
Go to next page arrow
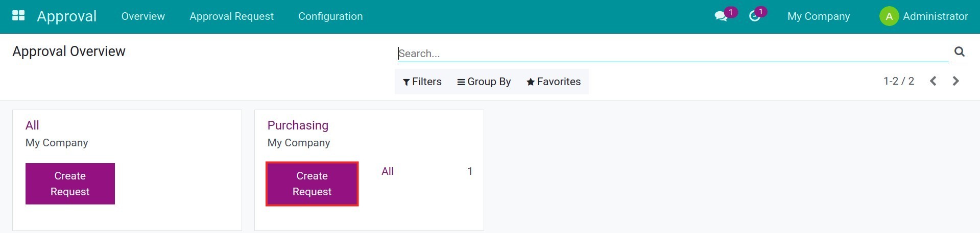click(x=955, y=81)
